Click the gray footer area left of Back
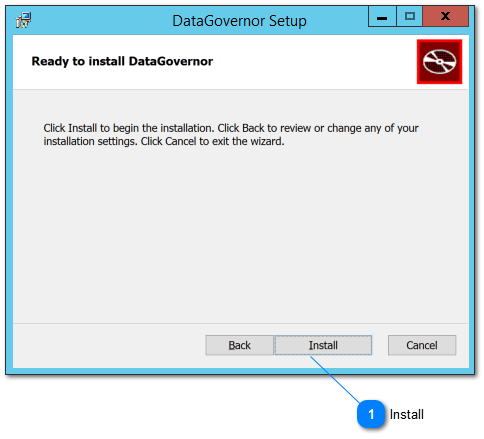Image resolution: width=484 pixels, height=439 pixels. [108, 345]
